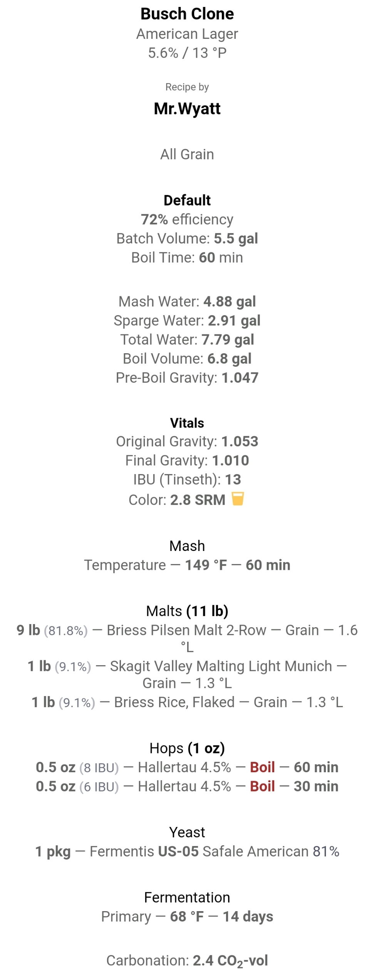The width and height of the screenshot is (374, 980).
Task: Click the Primary fermentation 68 °F line
Action: point(187,917)
